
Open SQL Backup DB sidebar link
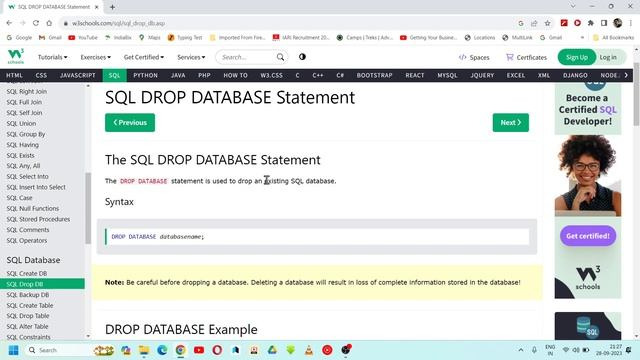point(28,295)
